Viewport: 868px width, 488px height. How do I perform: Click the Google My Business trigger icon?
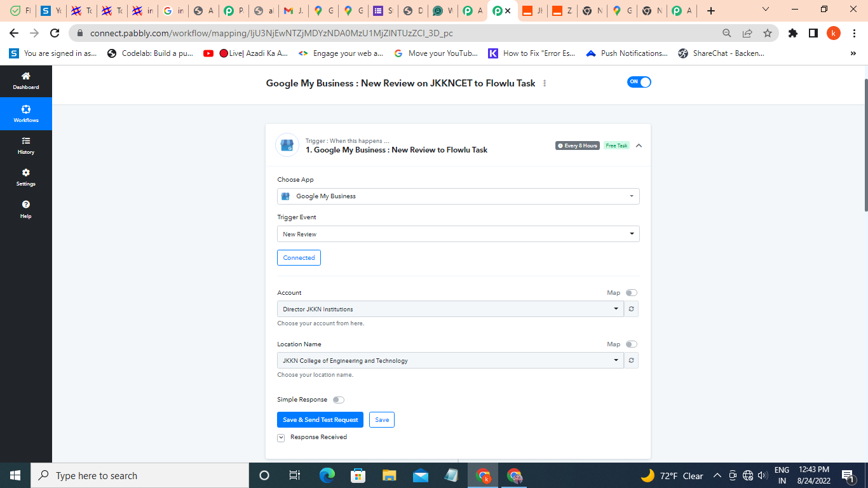[x=287, y=145]
